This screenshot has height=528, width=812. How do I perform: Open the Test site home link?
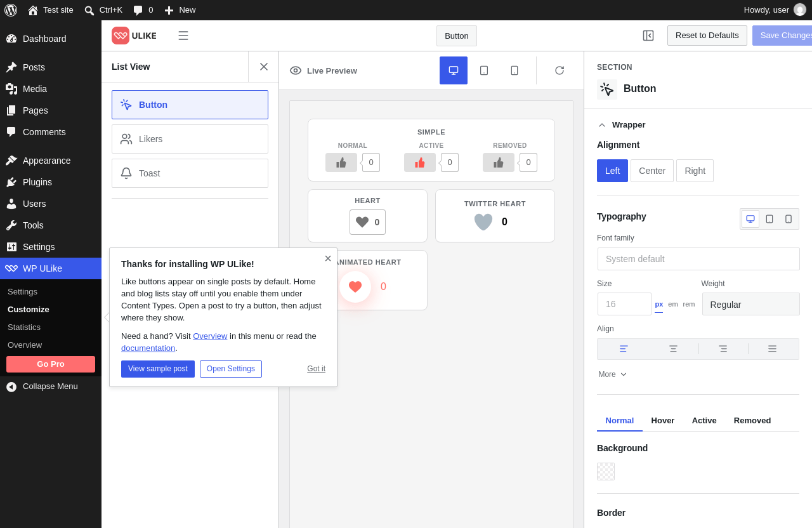click(x=51, y=10)
